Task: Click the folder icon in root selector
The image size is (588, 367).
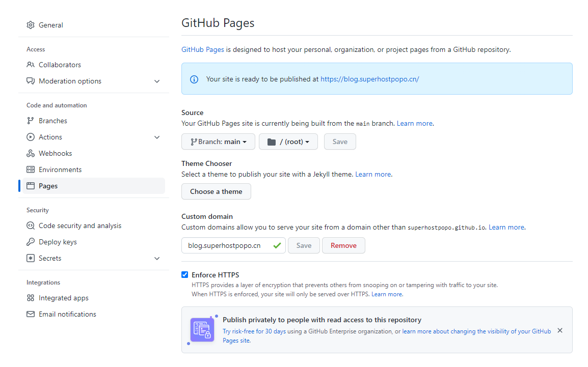Action: click(x=272, y=142)
